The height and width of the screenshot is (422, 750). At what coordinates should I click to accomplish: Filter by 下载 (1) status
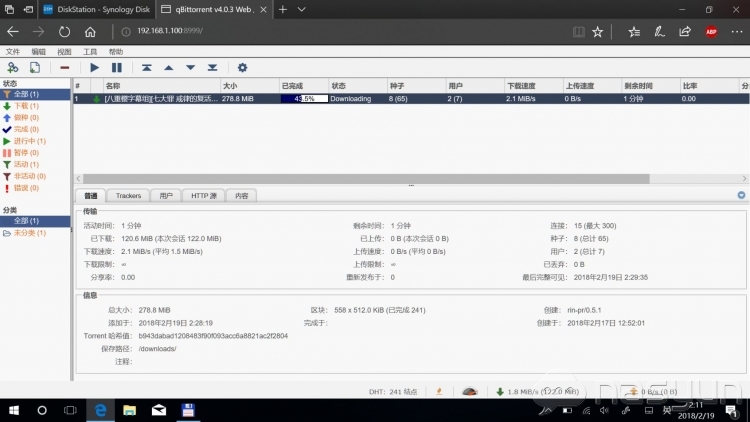[x=26, y=106]
